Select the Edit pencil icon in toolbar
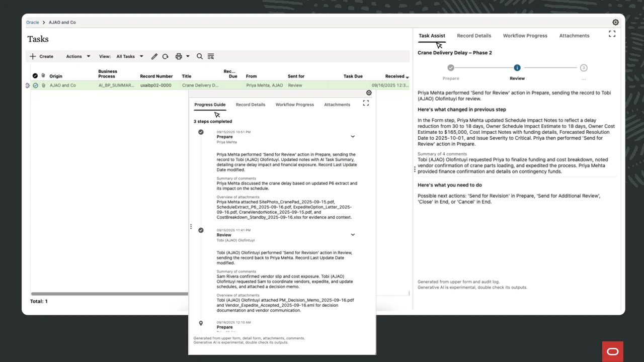644x362 pixels. 154,56
